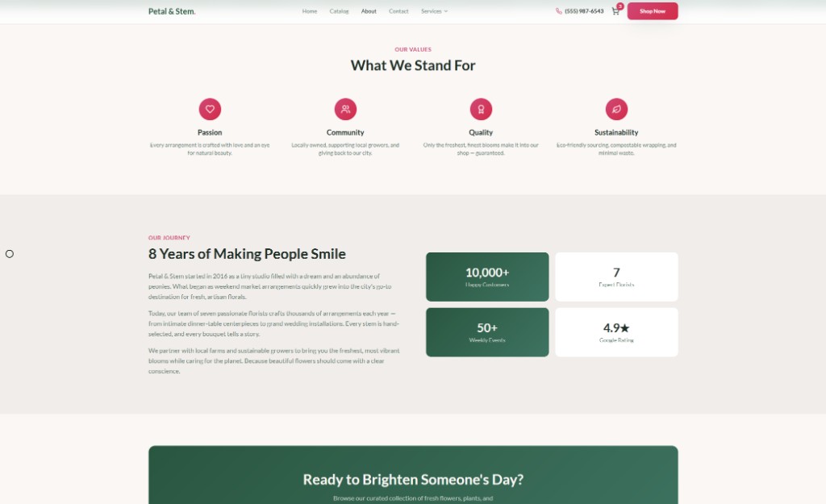Select the About nav item
The width and height of the screenshot is (826, 504).
coord(369,11)
